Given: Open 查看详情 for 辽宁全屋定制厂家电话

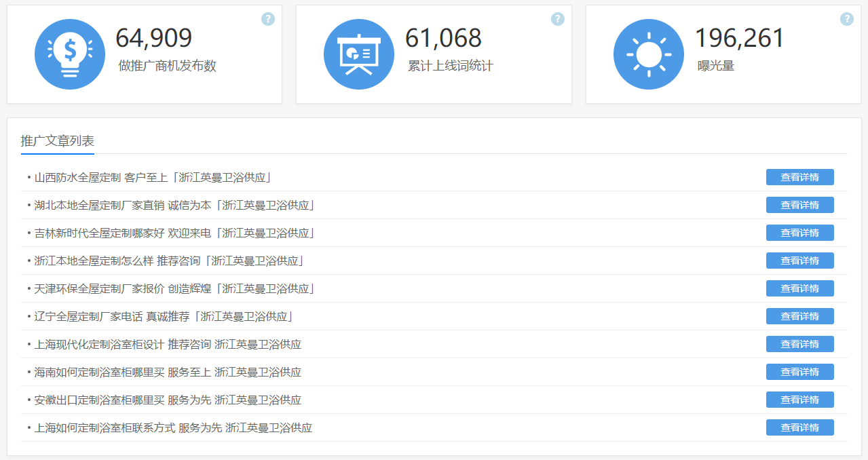Looking at the screenshot, I should pyautogui.click(x=799, y=316).
